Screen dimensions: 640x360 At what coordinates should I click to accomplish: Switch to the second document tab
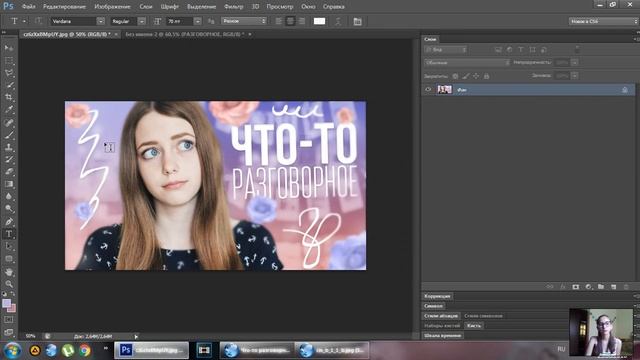pos(185,34)
